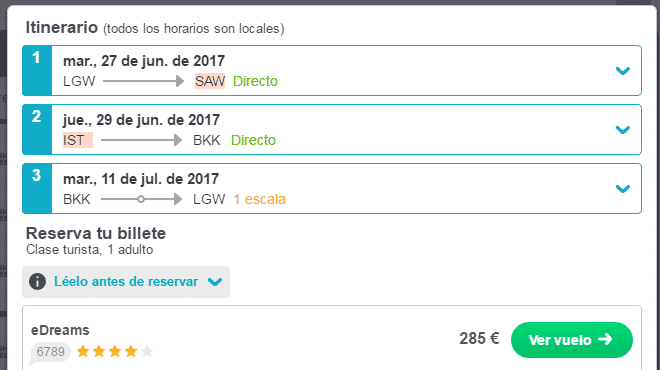Screen dimensions: 660x370
Task: Click the 285 € price
Action: [x=479, y=338]
